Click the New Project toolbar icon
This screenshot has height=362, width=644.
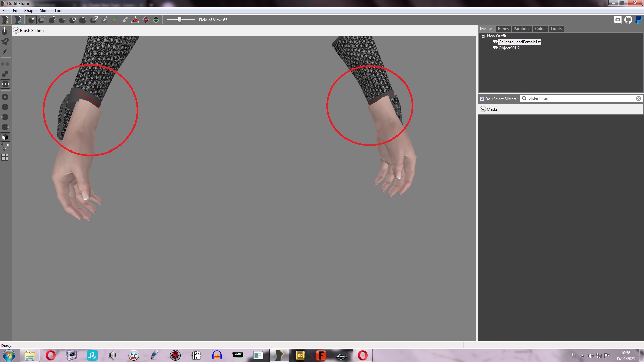[x=5, y=20]
